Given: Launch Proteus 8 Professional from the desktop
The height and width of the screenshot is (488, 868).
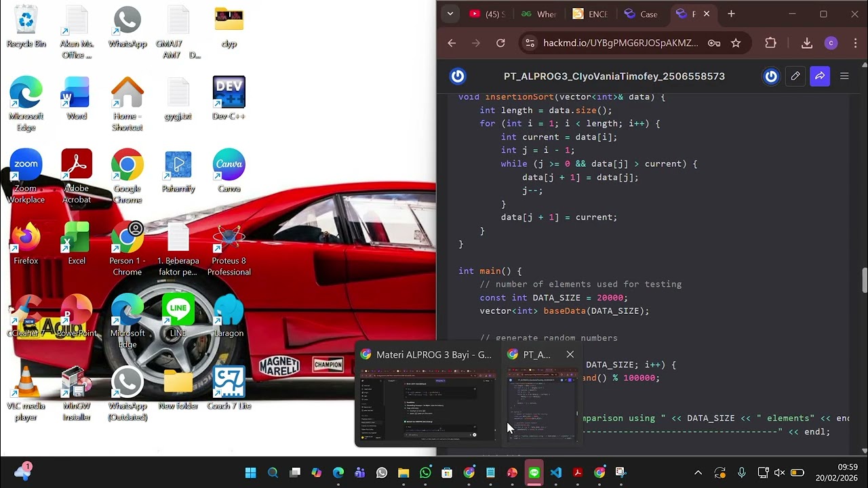Looking at the screenshot, I should 229,249.
